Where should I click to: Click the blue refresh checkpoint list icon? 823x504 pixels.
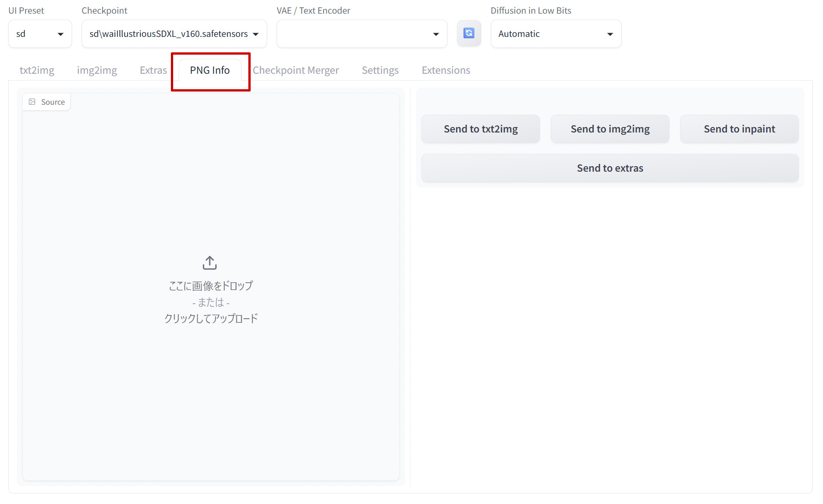click(x=468, y=33)
